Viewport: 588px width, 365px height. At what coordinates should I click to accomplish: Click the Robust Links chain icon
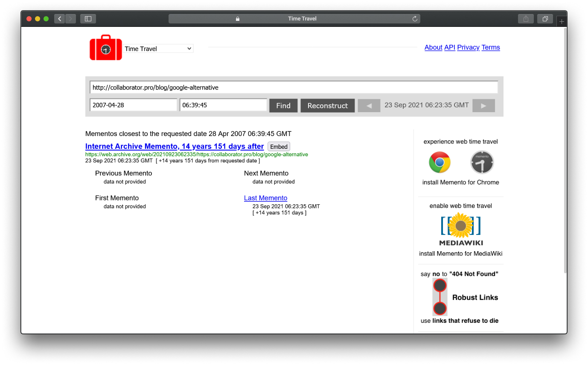(440, 297)
